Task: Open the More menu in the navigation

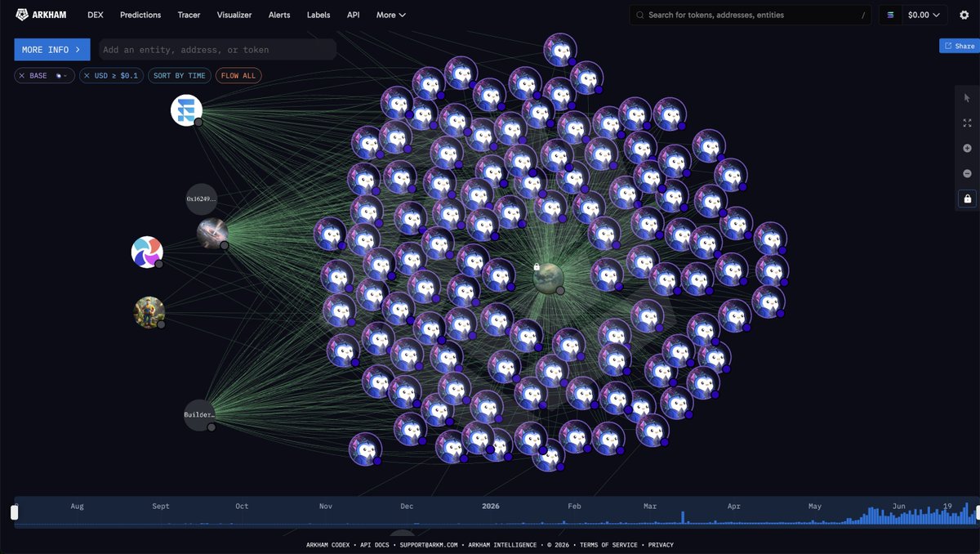Action: tap(391, 15)
